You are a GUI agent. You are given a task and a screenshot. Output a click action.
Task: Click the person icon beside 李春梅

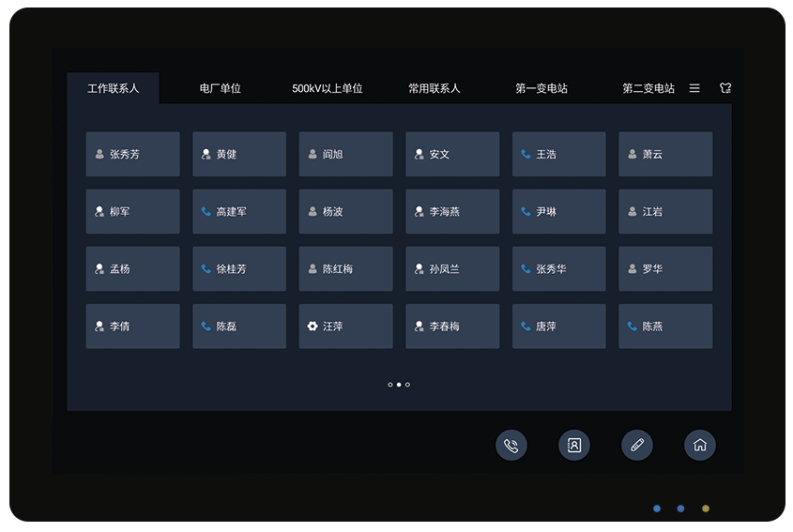[419, 327]
